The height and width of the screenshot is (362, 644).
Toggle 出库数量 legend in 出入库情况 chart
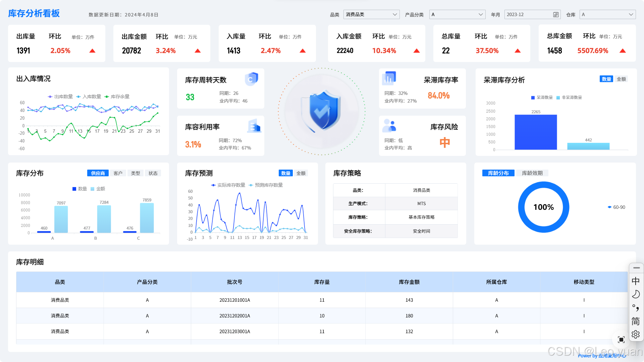60,97
